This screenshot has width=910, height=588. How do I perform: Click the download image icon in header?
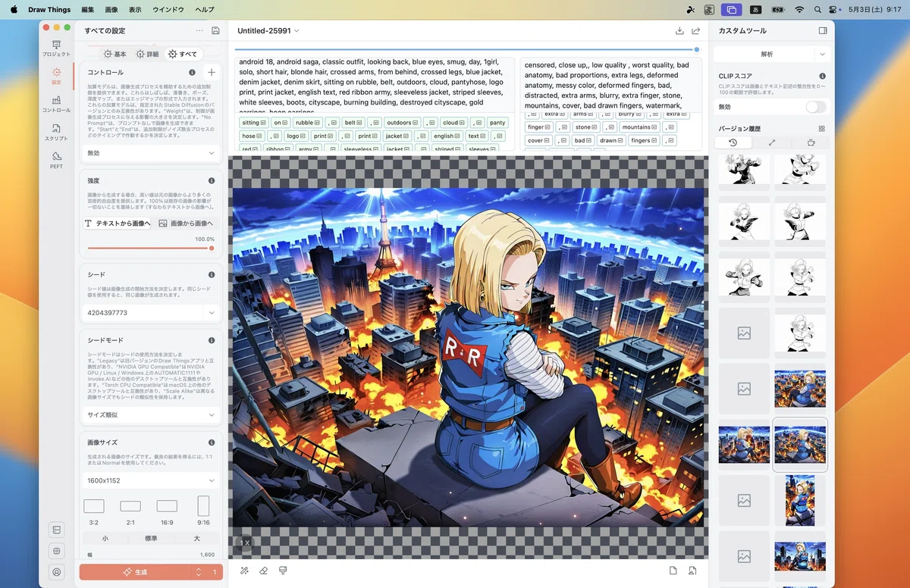click(679, 31)
